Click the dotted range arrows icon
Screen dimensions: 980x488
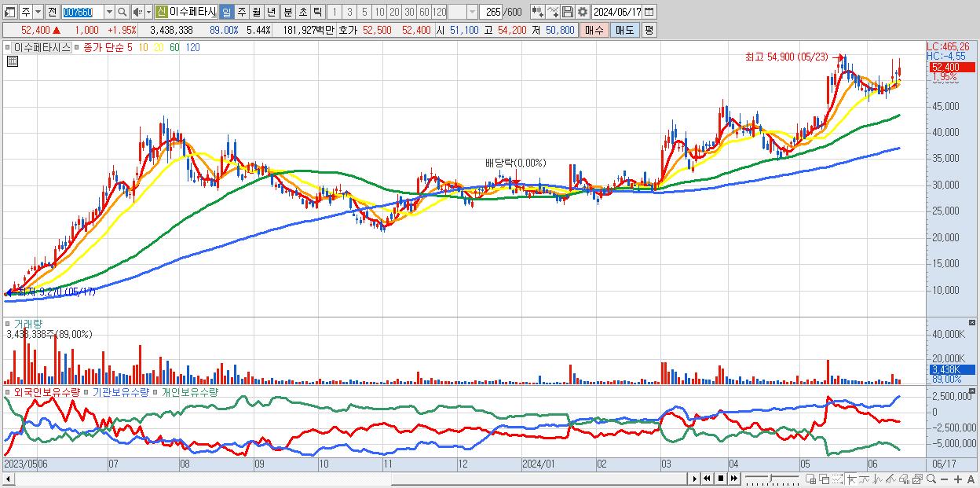[837, 479]
